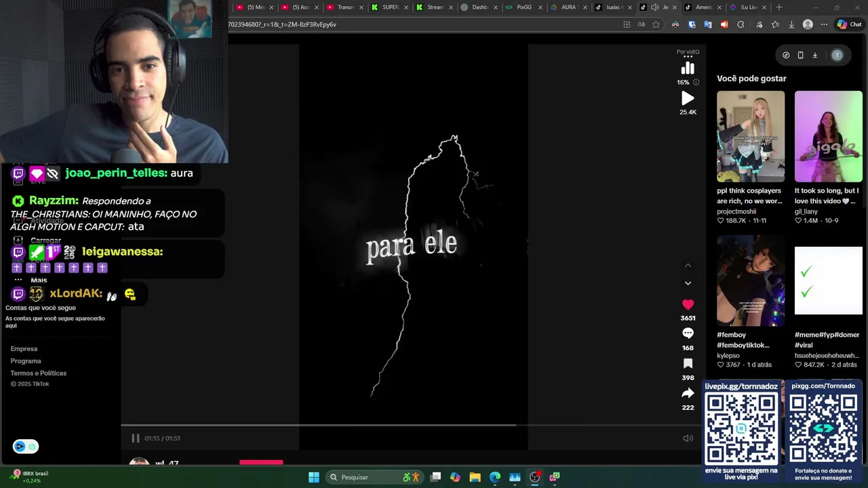868x488 pixels.
Task: Click the red button below the video
Action: pyautogui.click(x=261, y=462)
